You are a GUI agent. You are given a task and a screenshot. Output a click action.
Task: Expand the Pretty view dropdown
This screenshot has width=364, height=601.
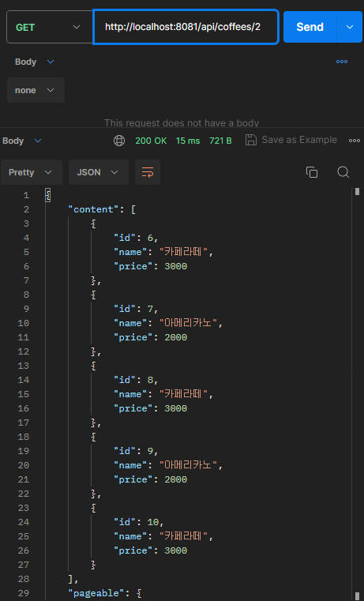(32, 172)
